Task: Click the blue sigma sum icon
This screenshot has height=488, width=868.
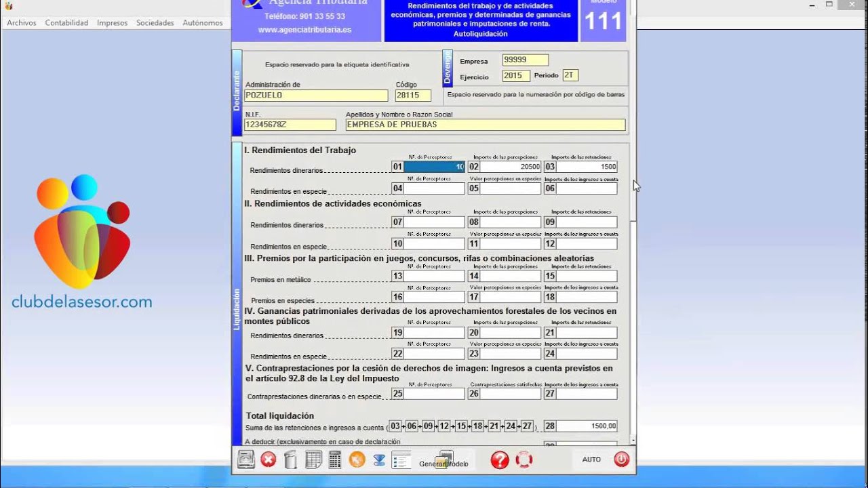Action: point(379,460)
